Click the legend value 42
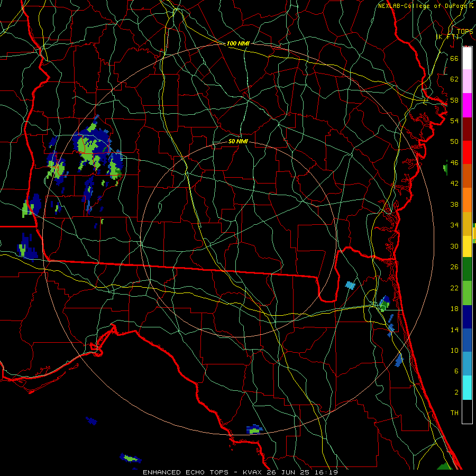Viewport: 476px width, 476px height. (x=454, y=184)
